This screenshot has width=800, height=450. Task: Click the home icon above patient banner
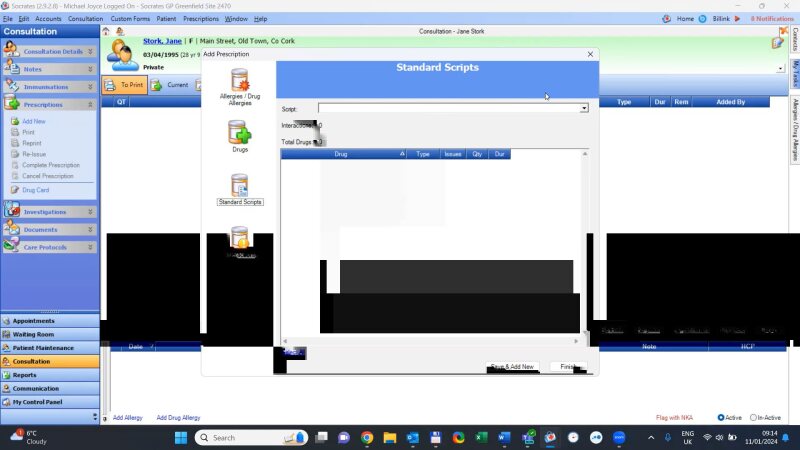107,31
